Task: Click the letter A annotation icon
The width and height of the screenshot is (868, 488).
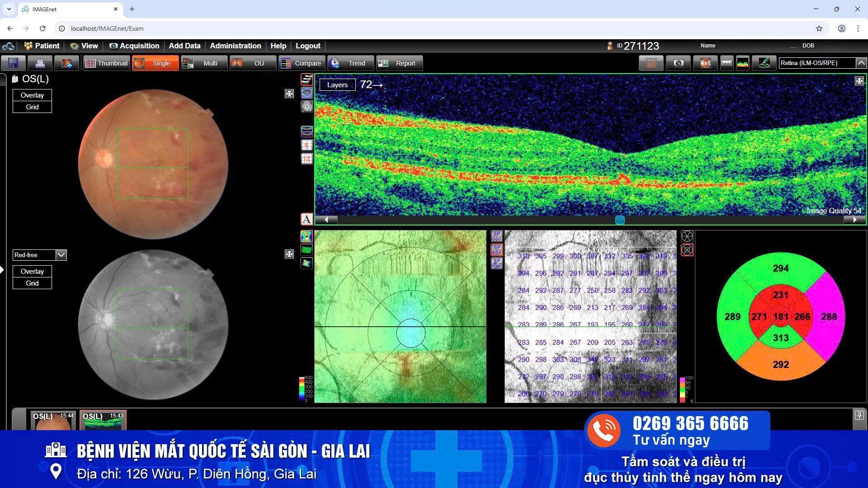Action: tap(307, 219)
